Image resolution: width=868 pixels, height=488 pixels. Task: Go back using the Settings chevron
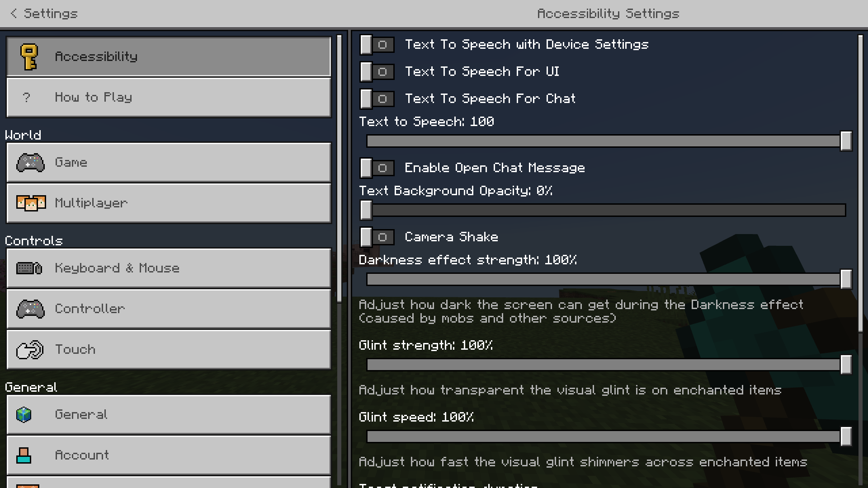pyautogui.click(x=14, y=14)
